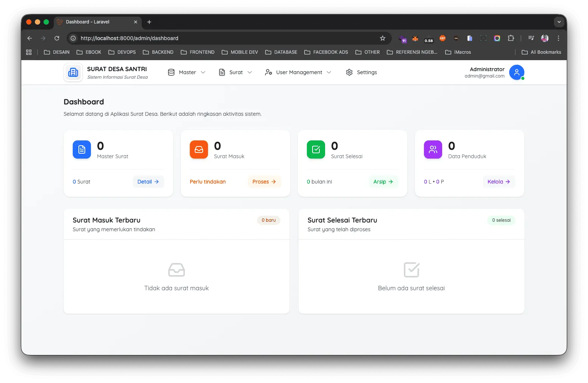
Task: Click Detail button on Master Surat card
Action: click(x=148, y=182)
